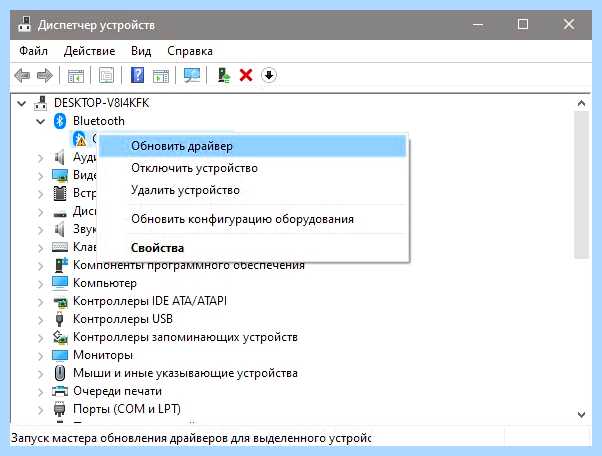This screenshot has height=456, width=602.
Task: Select Контроллеры IDE ATA/ATAPI row
Action: click(150, 301)
